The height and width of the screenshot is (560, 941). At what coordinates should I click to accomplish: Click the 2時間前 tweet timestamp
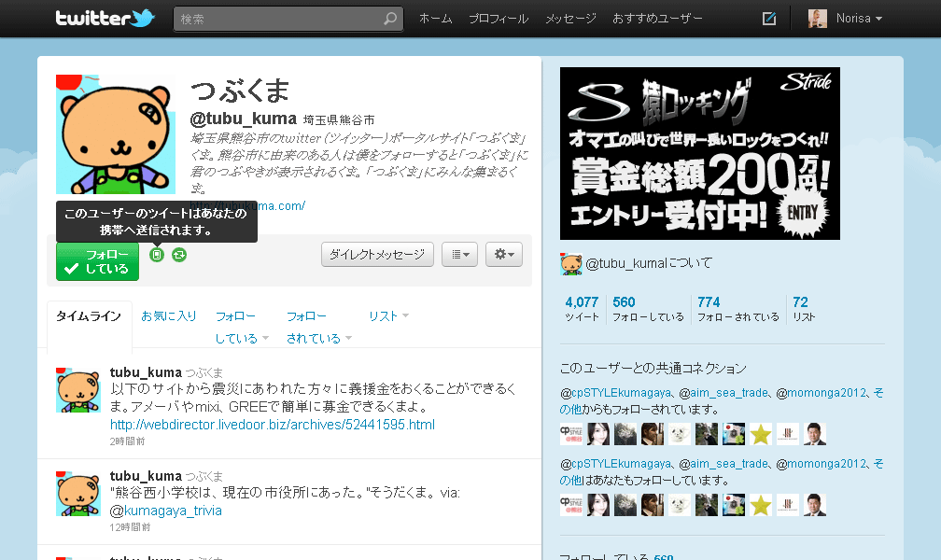tap(127, 441)
